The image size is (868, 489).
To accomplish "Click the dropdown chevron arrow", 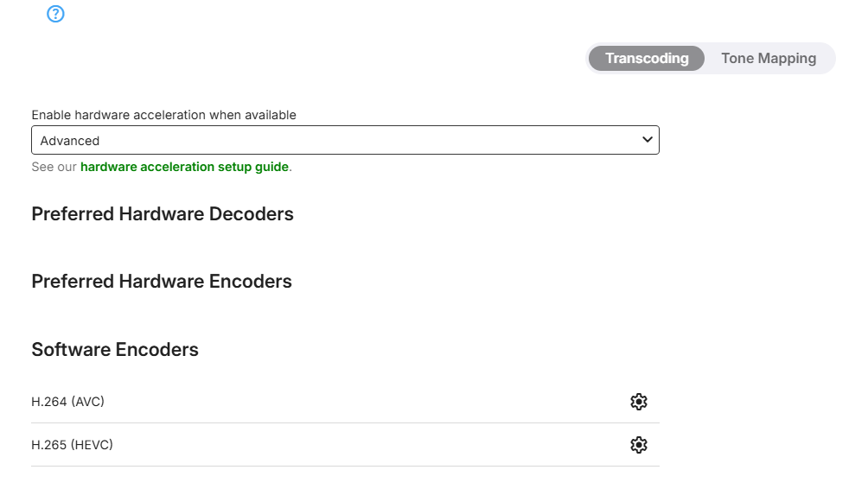I will tap(648, 140).
